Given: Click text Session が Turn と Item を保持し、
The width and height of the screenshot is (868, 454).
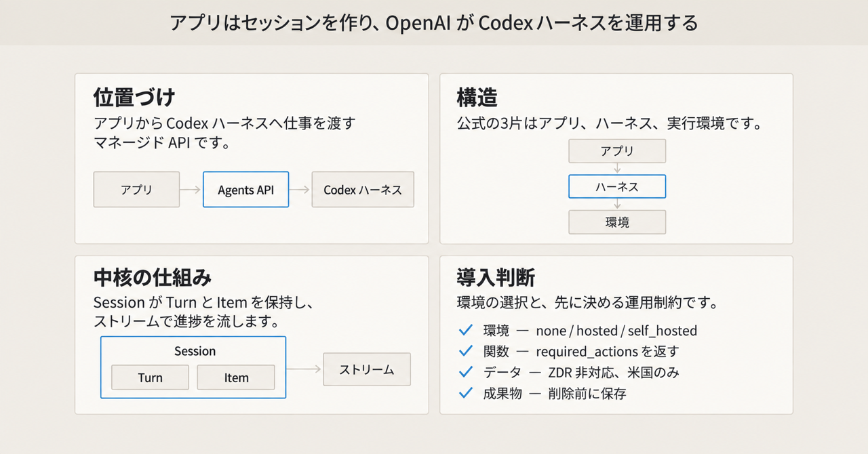Looking at the screenshot, I should 203,302.
